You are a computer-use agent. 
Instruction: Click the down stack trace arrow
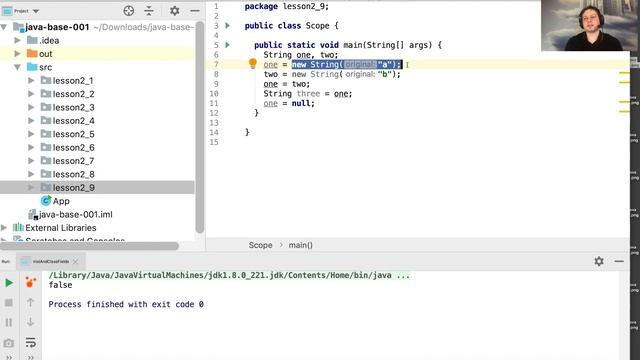(x=31, y=322)
